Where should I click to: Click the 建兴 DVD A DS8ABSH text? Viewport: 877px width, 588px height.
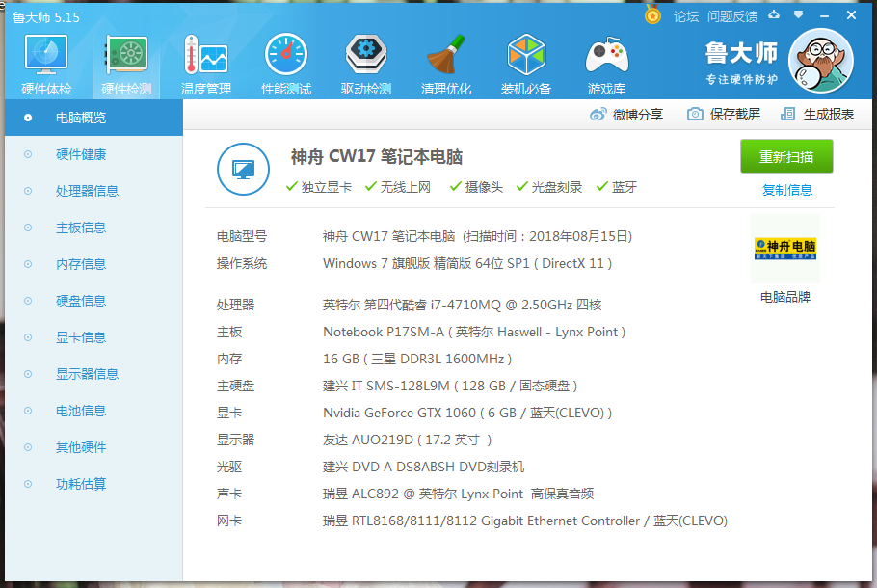click(423, 467)
